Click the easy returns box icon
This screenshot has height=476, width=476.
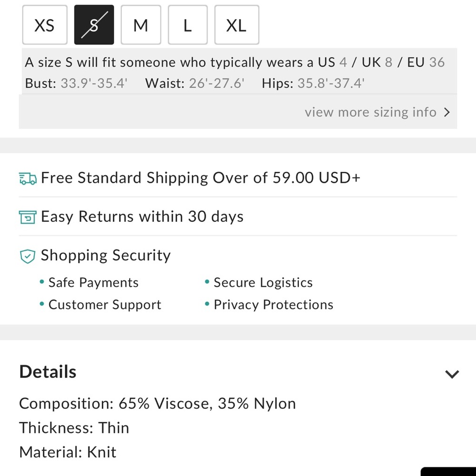coord(28,218)
